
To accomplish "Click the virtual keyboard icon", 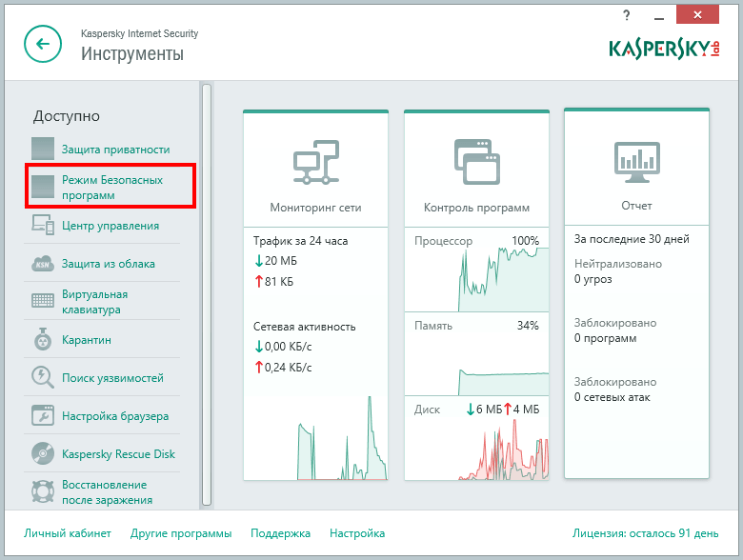I will [43, 301].
